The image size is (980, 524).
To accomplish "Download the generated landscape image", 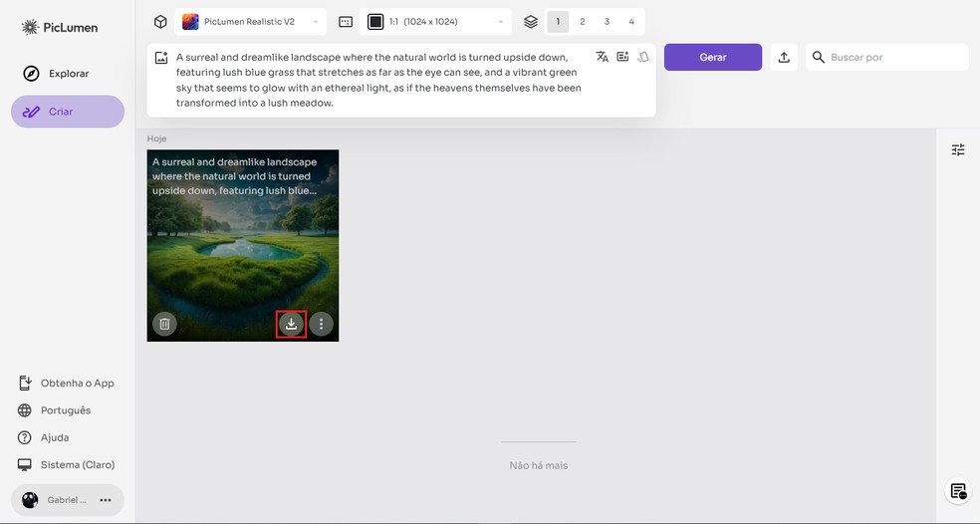I will coord(291,324).
